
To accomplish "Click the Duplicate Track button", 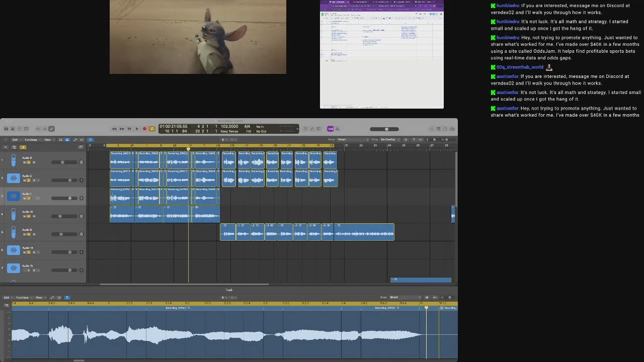I will (14, 147).
